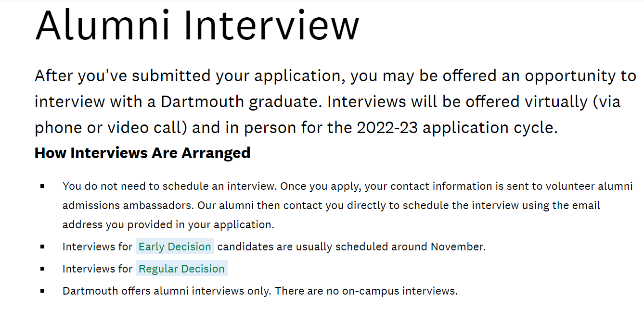Click the words 'Interviews for' before the Regular Decision link
Image resolution: width=644 pixels, height=309 pixels.
[97, 269]
